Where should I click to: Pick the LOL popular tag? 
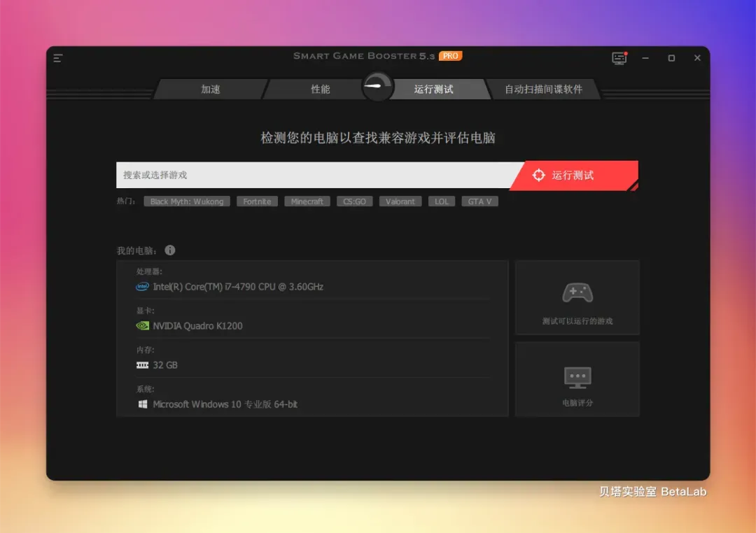tap(442, 201)
